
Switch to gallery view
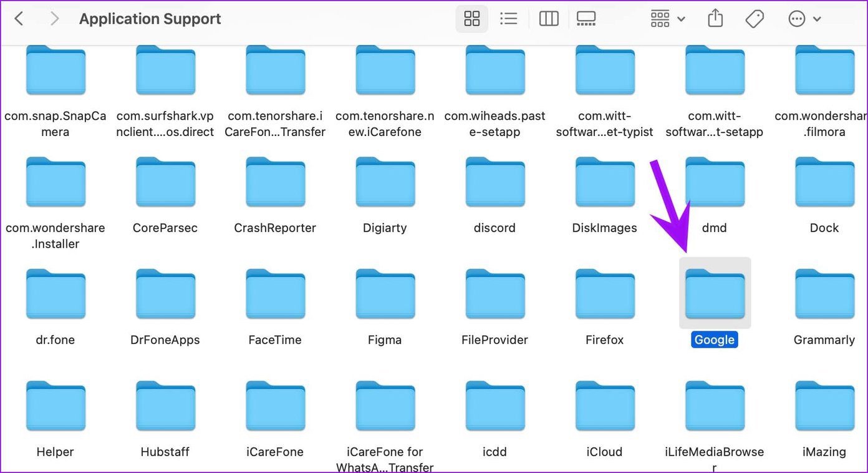(x=586, y=19)
